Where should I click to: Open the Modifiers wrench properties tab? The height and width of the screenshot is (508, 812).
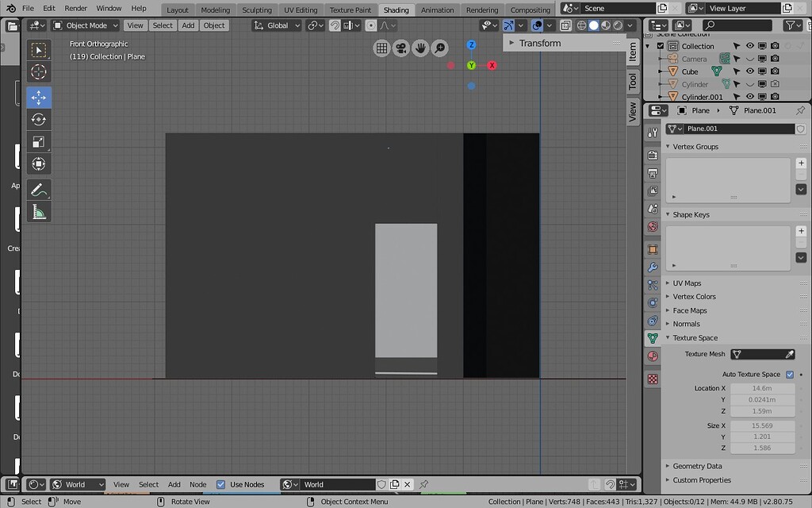coord(653,267)
